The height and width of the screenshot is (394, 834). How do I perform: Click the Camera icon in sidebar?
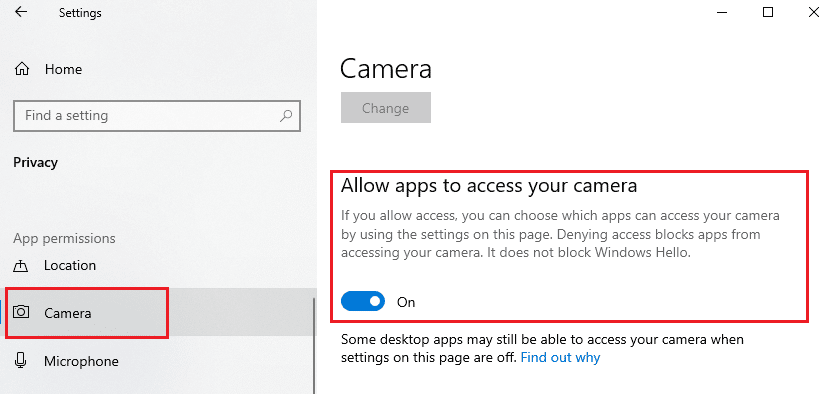21,312
